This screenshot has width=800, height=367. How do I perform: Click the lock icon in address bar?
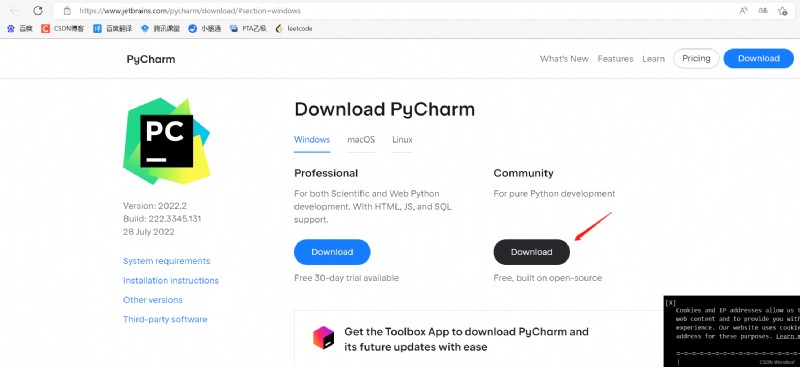pos(67,11)
